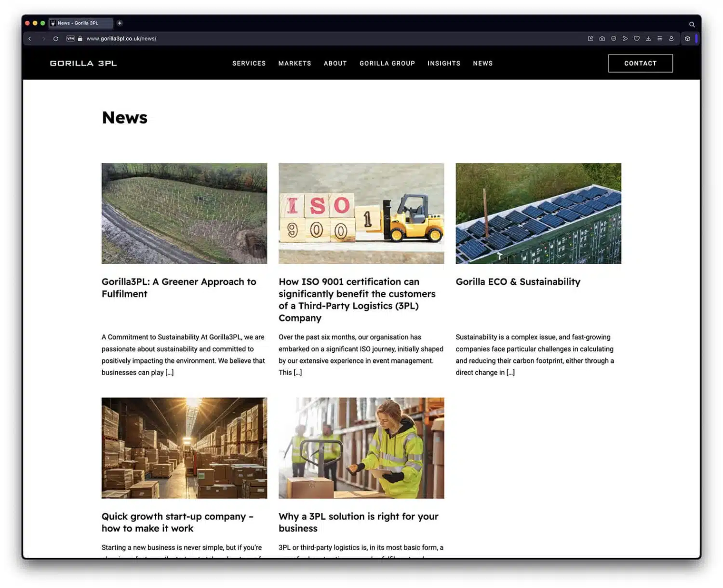
Task: Go to the Insights page
Action: (444, 63)
